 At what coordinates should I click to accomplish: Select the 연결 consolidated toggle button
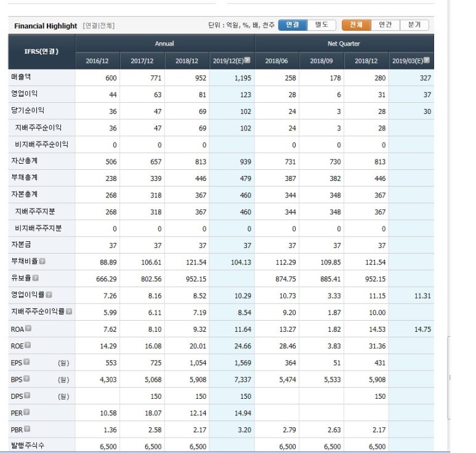click(292, 25)
